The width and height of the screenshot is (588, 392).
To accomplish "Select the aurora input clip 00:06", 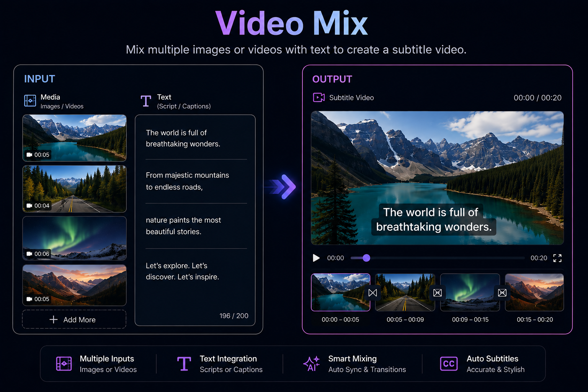I will 75,238.
